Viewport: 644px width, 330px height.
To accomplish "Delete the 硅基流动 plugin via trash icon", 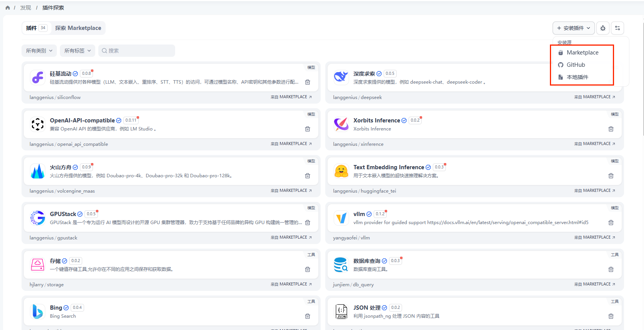I will 308,82.
